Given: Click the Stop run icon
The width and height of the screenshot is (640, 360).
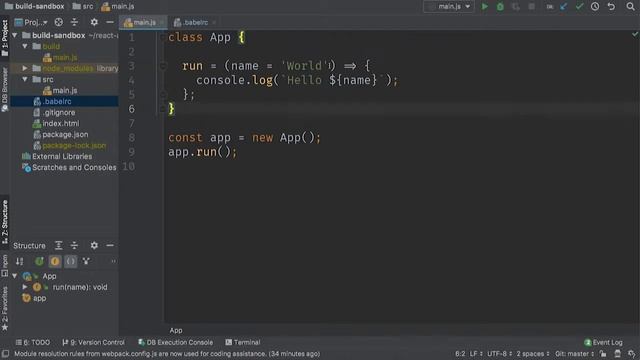Looking at the screenshot, I should click(531, 7).
